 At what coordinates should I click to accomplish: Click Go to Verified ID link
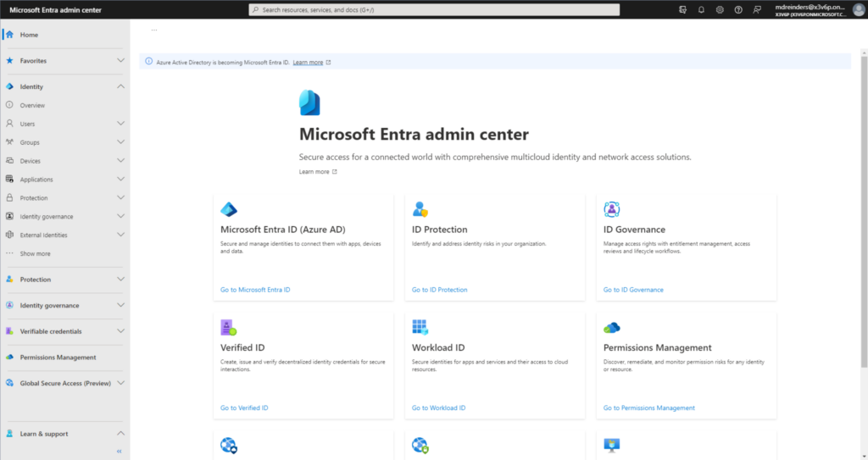[x=244, y=408]
